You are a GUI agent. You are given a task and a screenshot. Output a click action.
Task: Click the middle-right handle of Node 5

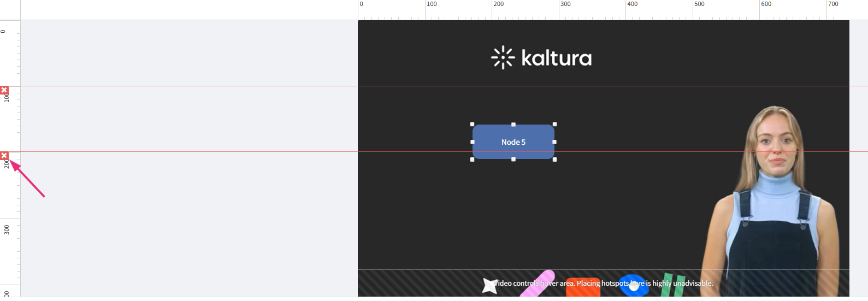[x=554, y=142]
